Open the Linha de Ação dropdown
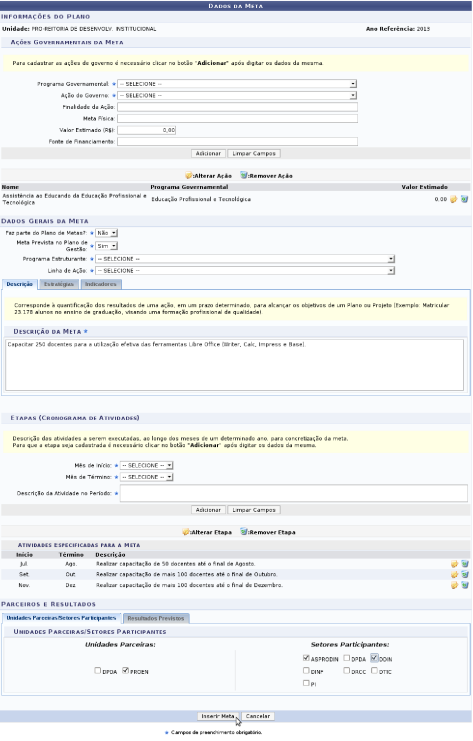This screenshot has width=473, height=741. click(245, 271)
